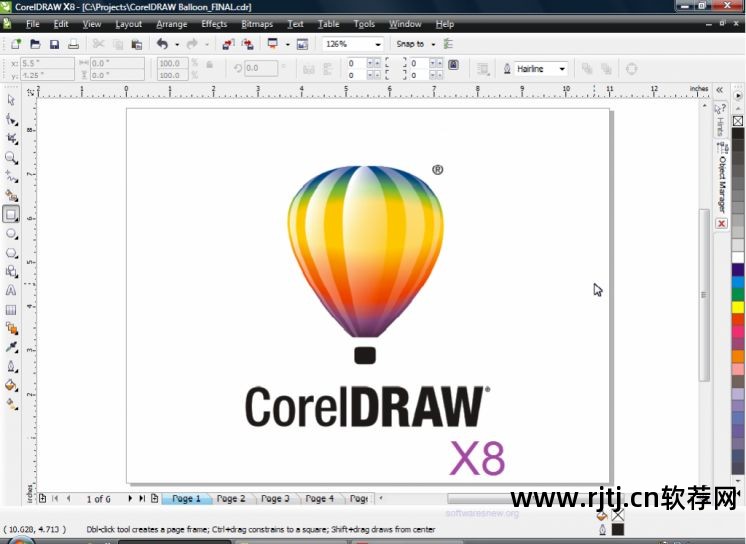Switch to the Page 4 tab

(319, 498)
